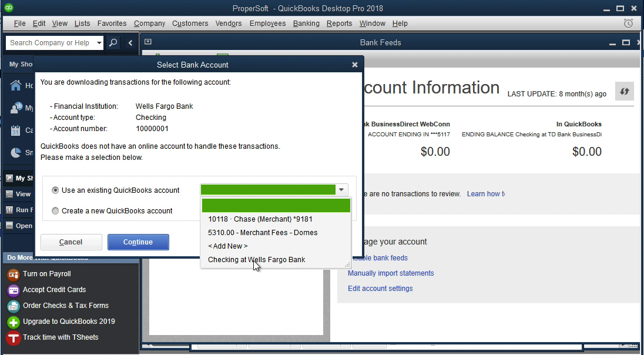Click the Accept Credit Cards icon

click(x=13, y=290)
